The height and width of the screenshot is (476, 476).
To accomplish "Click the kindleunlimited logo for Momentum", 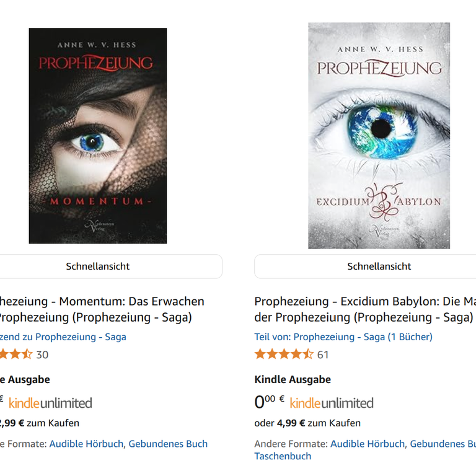I will 50,403.
